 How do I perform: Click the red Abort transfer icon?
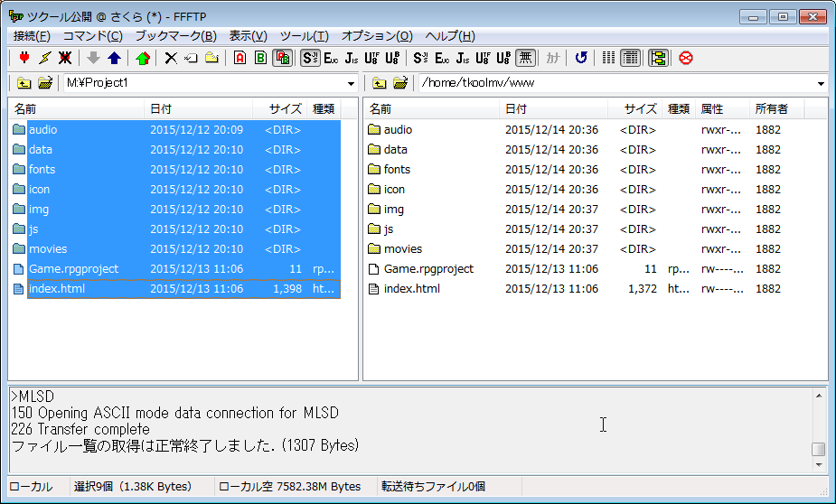pyautogui.click(x=686, y=58)
